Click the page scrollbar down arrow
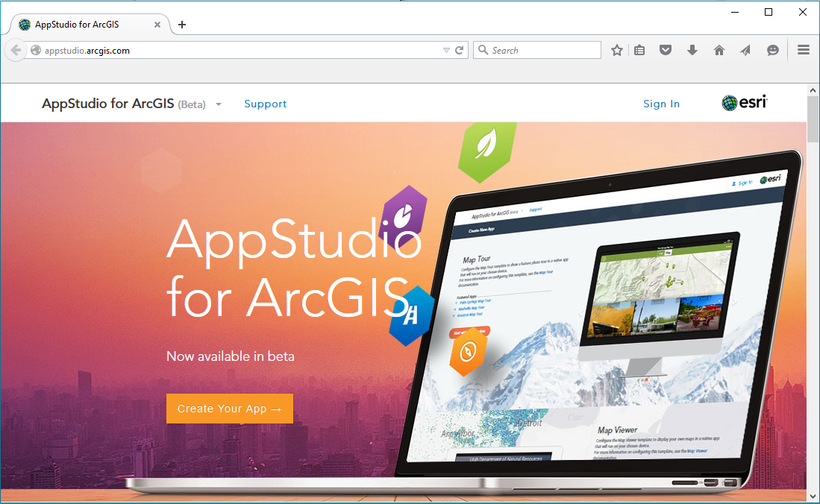 tap(813, 496)
